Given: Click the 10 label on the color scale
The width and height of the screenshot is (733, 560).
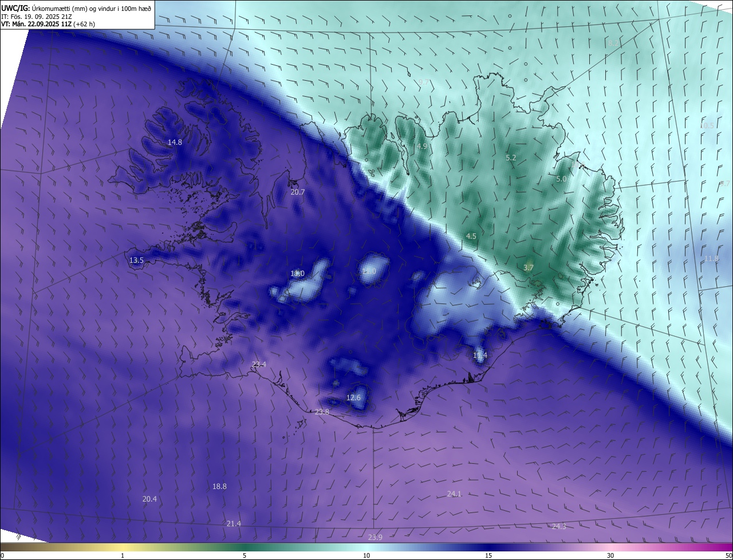Looking at the screenshot, I should pyautogui.click(x=366, y=555).
